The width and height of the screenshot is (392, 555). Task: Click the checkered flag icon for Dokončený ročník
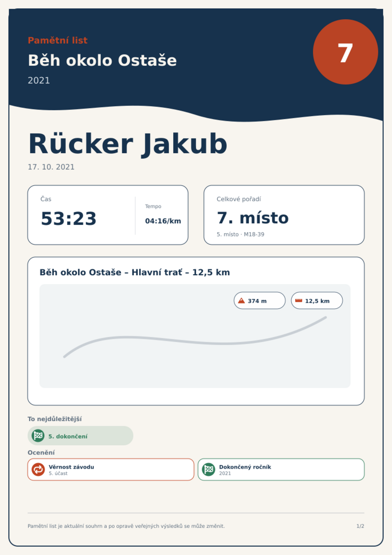[208, 470]
